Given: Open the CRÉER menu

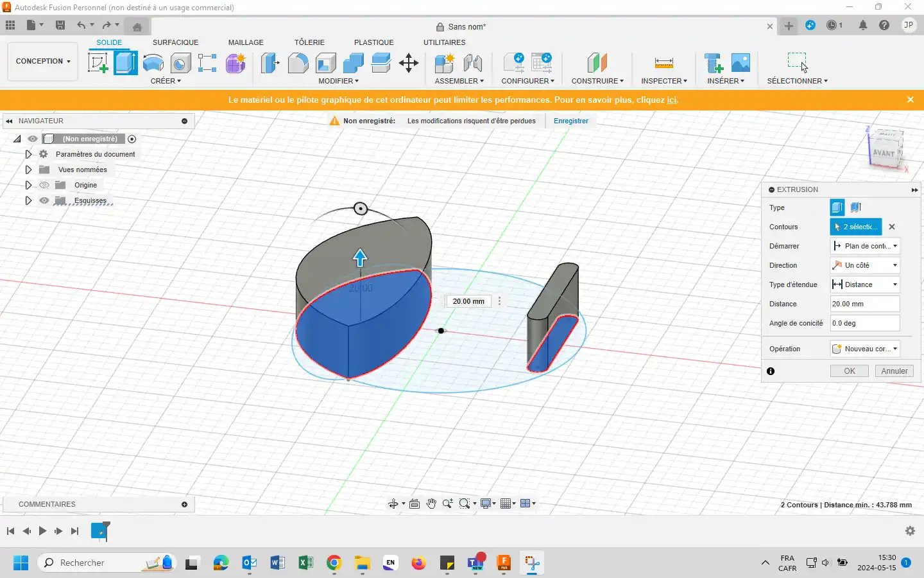Looking at the screenshot, I should tap(166, 81).
